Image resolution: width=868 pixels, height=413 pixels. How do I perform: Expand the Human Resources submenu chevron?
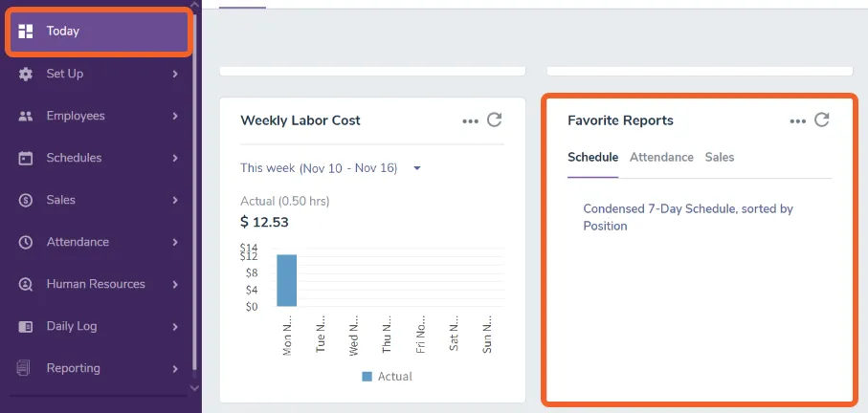click(x=175, y=284)
